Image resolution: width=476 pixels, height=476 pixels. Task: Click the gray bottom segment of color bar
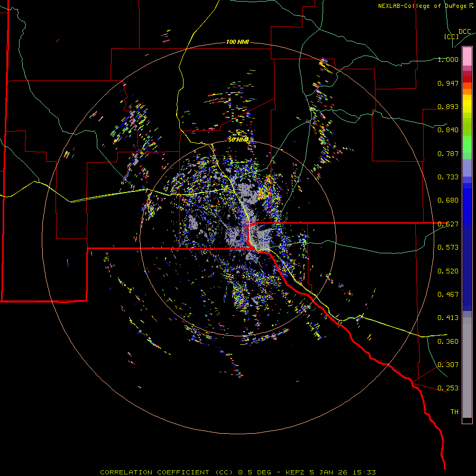coord(467,368)
